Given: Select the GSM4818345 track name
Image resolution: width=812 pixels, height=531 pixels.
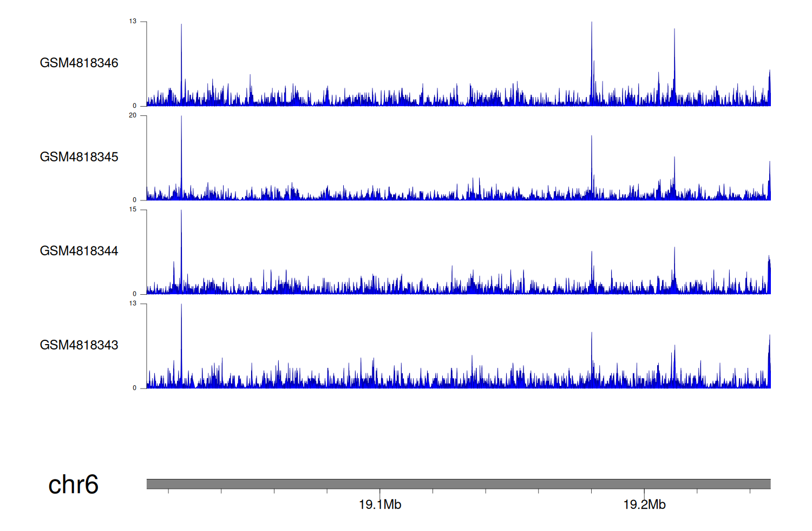Looking at the screenshot, I should pos(79,157).
